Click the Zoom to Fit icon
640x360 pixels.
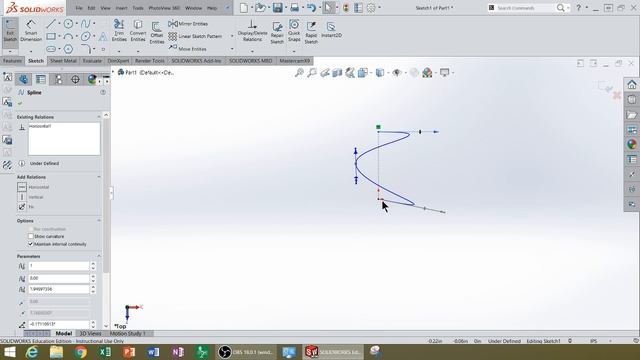(299, 73)
